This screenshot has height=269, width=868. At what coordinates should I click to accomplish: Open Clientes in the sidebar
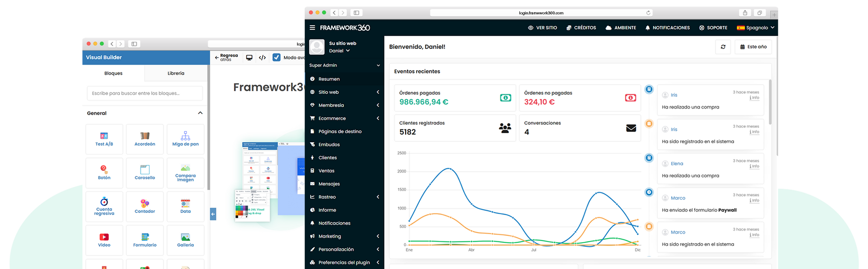pos(327,158)
